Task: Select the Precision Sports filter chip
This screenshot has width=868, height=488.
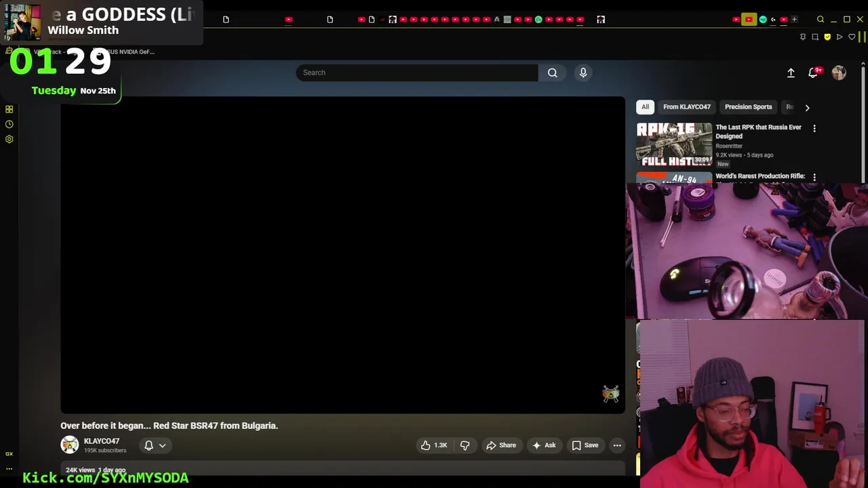Action: point(748,107)
